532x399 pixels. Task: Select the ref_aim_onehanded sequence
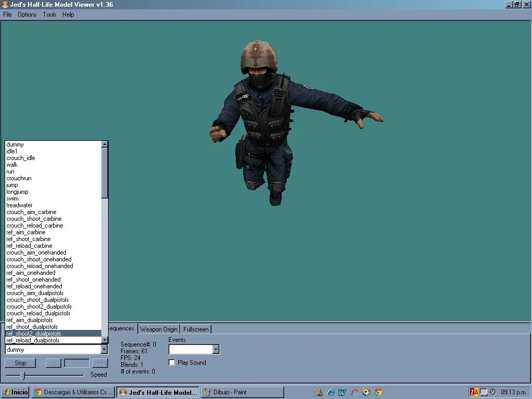point(54,273)
